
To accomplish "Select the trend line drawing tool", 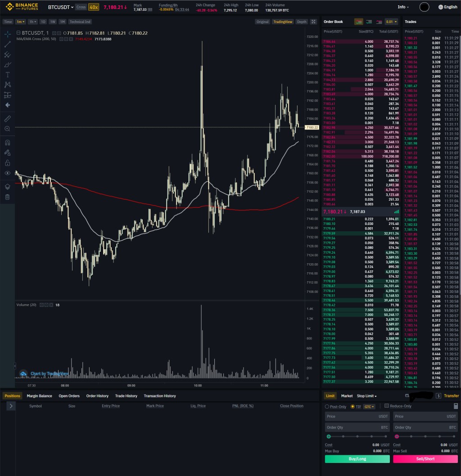I will coord(7,44).
